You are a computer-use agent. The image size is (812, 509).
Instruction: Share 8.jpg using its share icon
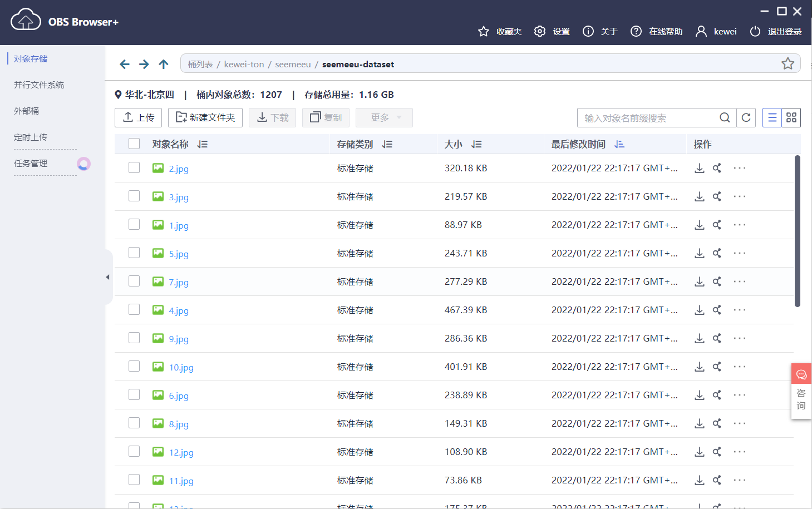pyautogui.click(x=717, y=423)
